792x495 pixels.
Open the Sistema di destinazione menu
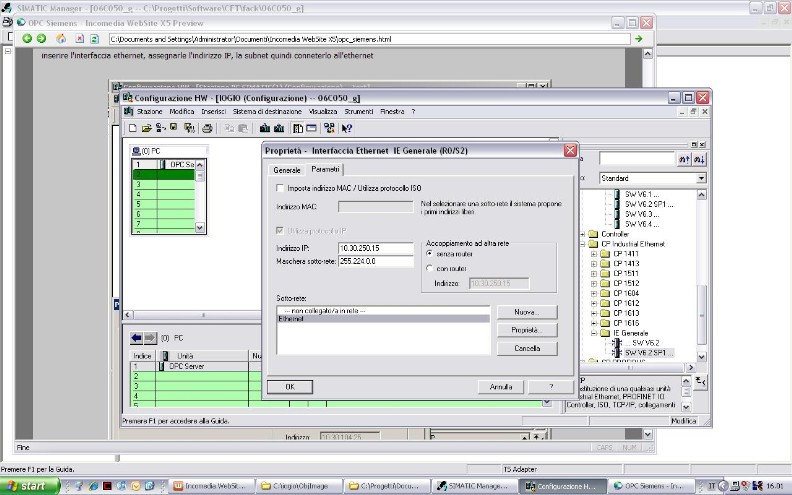coord(267,112)
